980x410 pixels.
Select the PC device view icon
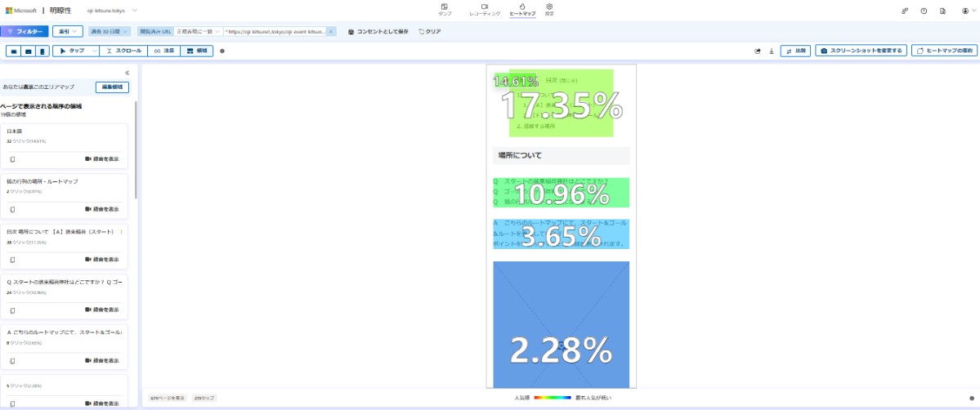coord(14,51)
